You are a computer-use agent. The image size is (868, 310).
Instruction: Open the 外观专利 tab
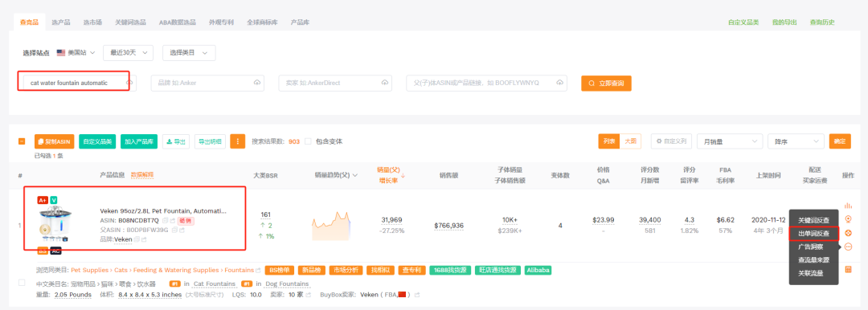tap(222, 22)
